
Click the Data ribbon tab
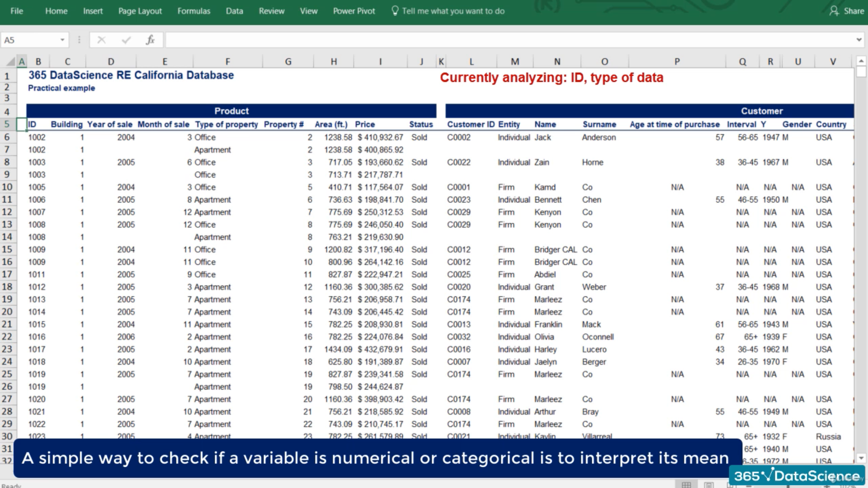click(234, 11)
